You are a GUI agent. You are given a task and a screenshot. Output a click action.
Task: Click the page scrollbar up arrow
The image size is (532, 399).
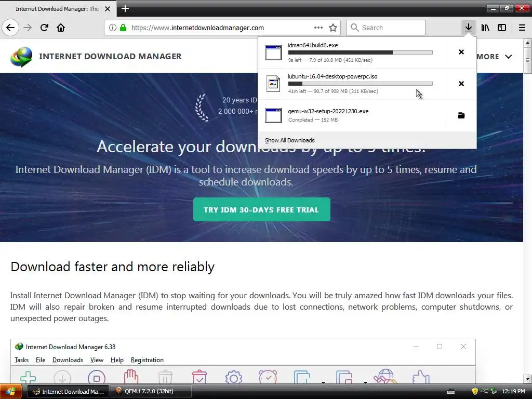(527, 43)
